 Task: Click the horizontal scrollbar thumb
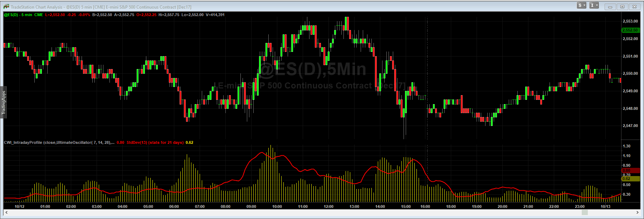pos(585,213)
